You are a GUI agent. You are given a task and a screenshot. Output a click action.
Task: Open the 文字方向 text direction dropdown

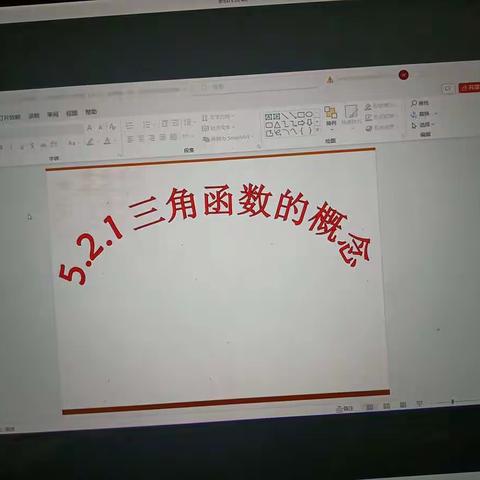[x=218, y=117]
